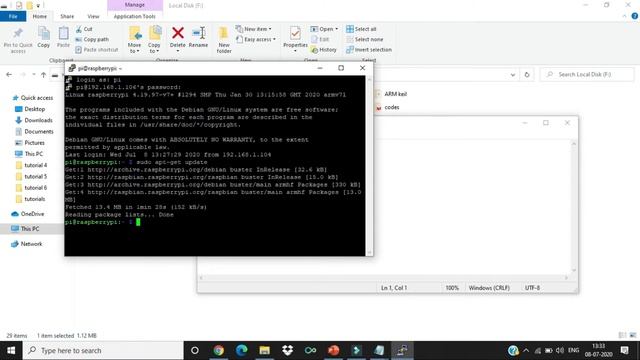Image resolution: width=640 pixels, height=360 pixels.
Task: Show hidden system tray icons
Action: (x=526, y=350)
